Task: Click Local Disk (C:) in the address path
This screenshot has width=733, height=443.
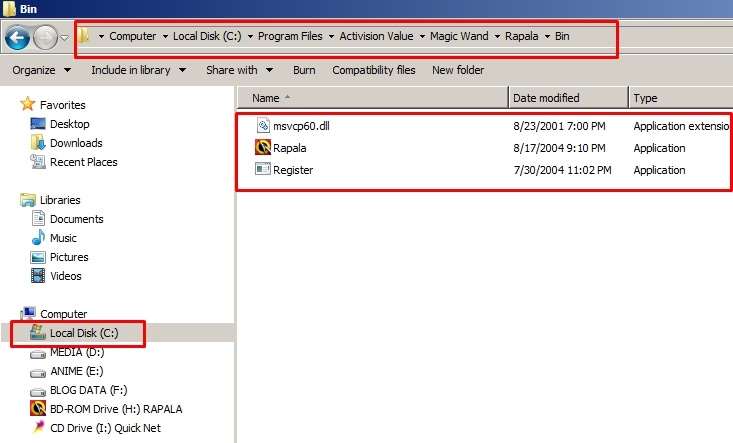Action: click(x=207, y=36)
